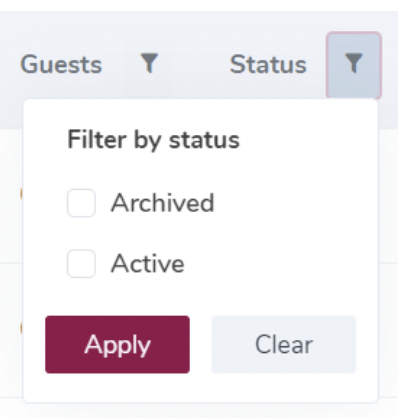
Task: Open the Guests column filter funnel
Action: tap(149, 63)
